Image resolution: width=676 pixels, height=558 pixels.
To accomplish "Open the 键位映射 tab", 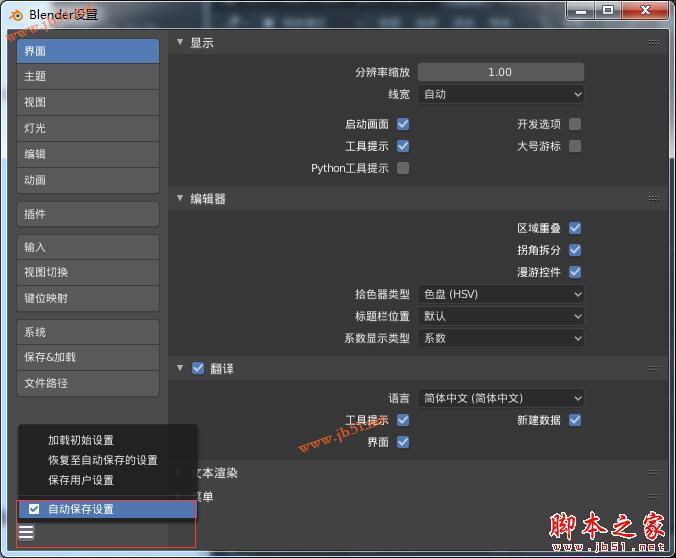I will 88,298.
